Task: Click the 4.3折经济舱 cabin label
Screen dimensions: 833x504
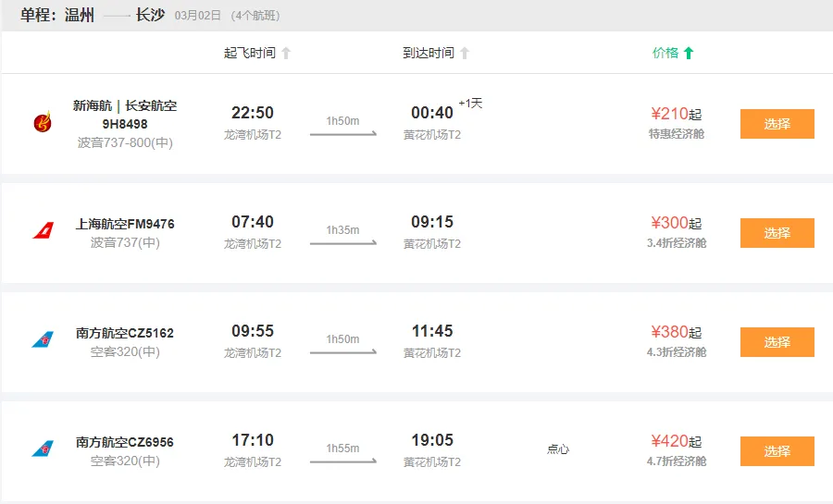Action: [x=677, y=352]
